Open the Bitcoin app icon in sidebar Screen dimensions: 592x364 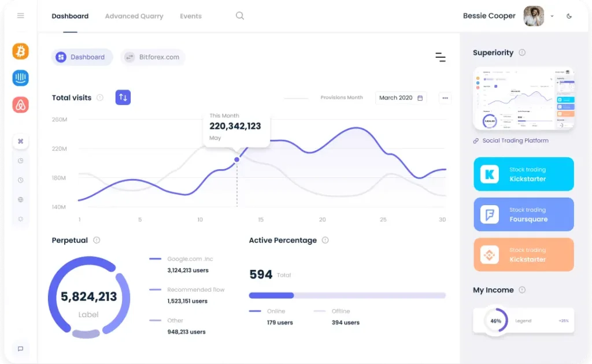[20, 51]
